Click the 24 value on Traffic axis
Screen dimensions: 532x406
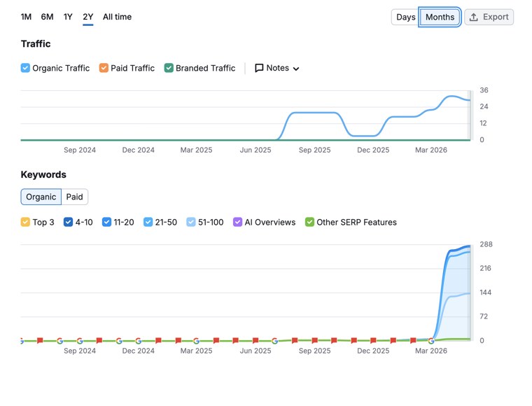(x=484, y=107)
